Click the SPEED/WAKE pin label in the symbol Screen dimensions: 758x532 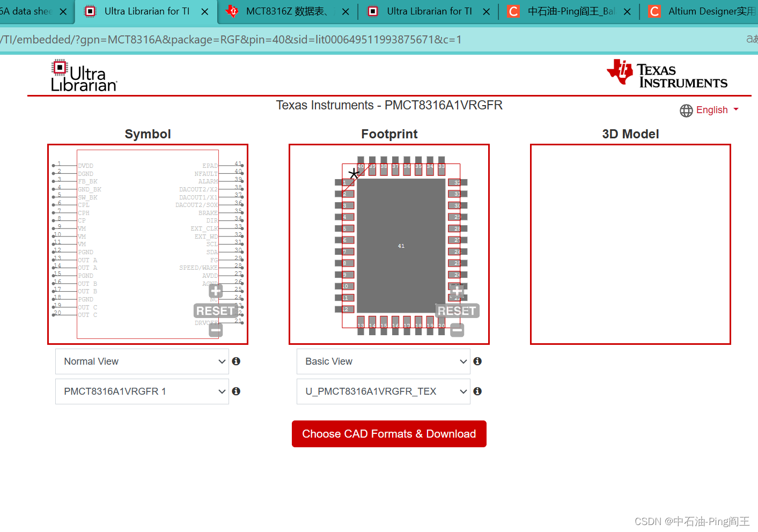[x=198, y=268]
